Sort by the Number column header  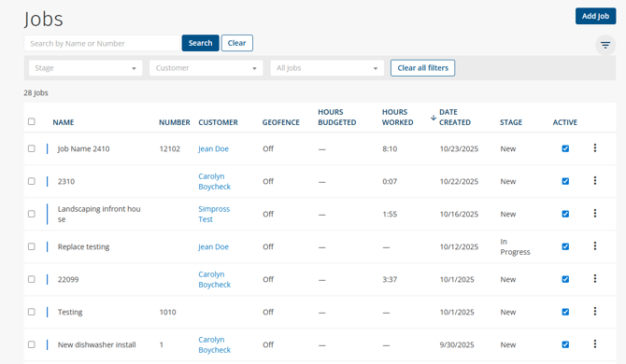tap(175, 122)
